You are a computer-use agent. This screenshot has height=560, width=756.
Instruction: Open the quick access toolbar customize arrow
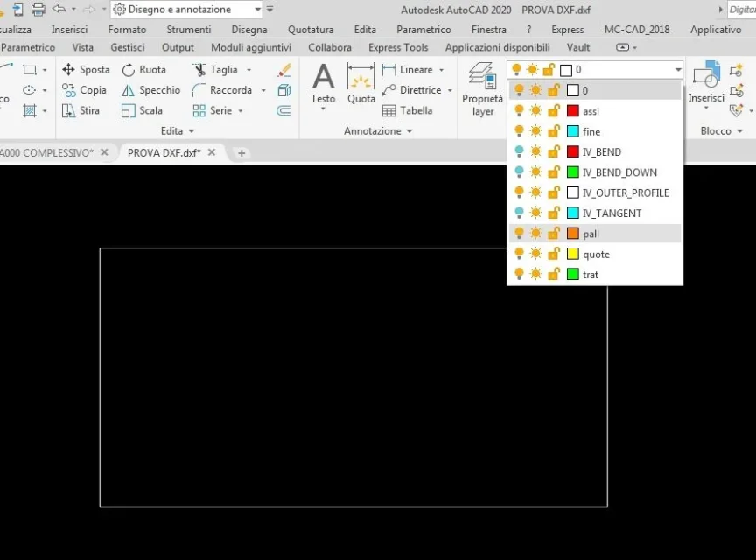click(270, 9)
